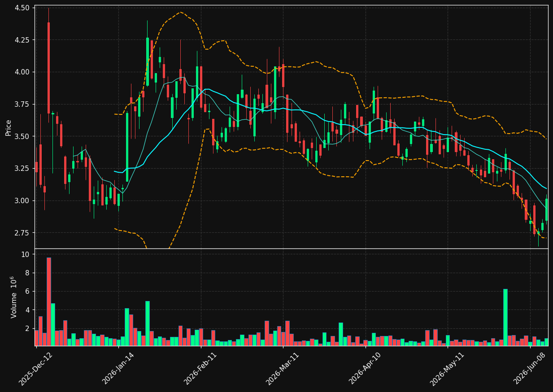The width and height of the screenshot is (553, 392).
Task: Click the 3.25 price axis label
Action: [22, 169]
